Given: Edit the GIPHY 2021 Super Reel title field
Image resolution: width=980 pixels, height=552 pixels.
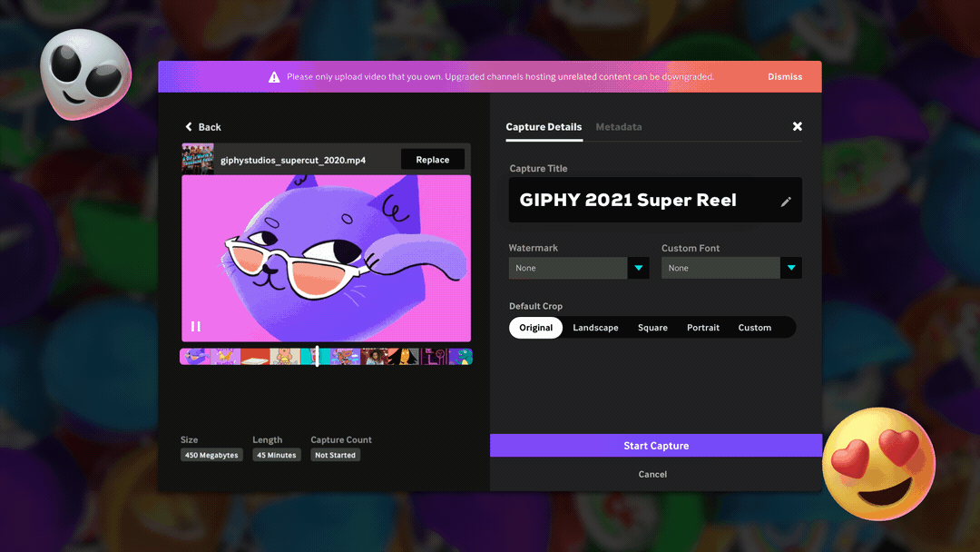Looking at the screenshot, I should [655, 200].
